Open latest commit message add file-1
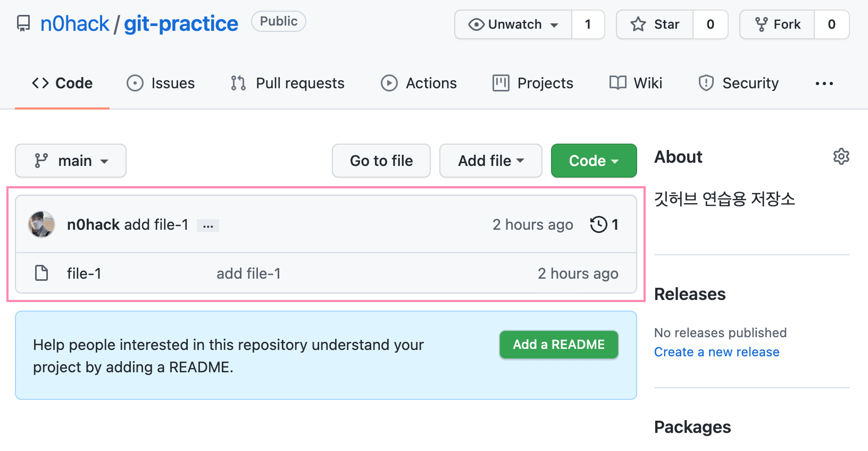Screen dimensions: 868x451 (156, 224)
